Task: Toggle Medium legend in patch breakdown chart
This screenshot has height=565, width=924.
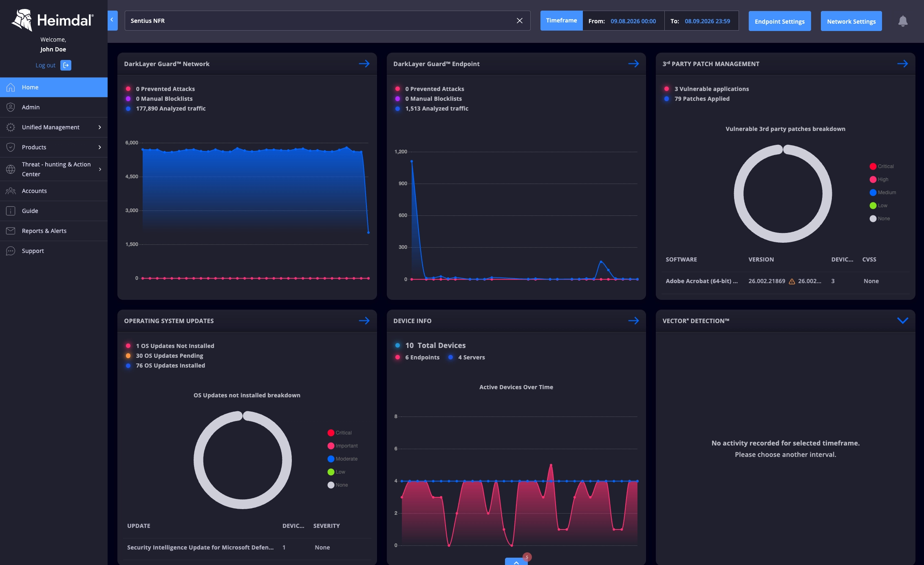Action: (882, 193)
